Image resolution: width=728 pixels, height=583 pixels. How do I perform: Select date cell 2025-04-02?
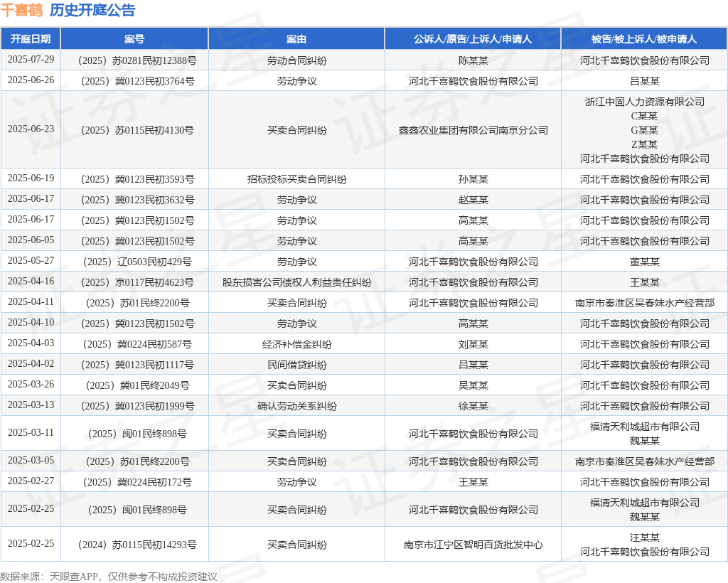pyautogui.click(x=31, y=364)
